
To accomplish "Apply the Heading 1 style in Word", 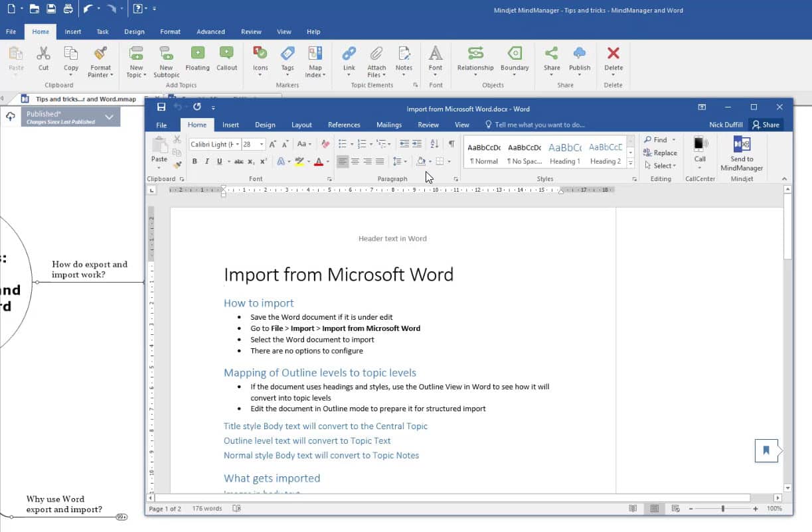I will (x=564, y=153).
